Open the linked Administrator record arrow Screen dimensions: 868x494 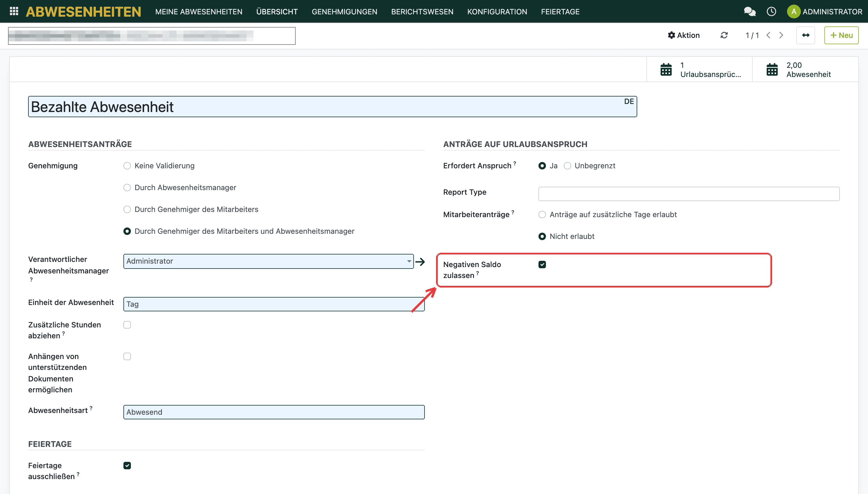[x=420, y=262]
